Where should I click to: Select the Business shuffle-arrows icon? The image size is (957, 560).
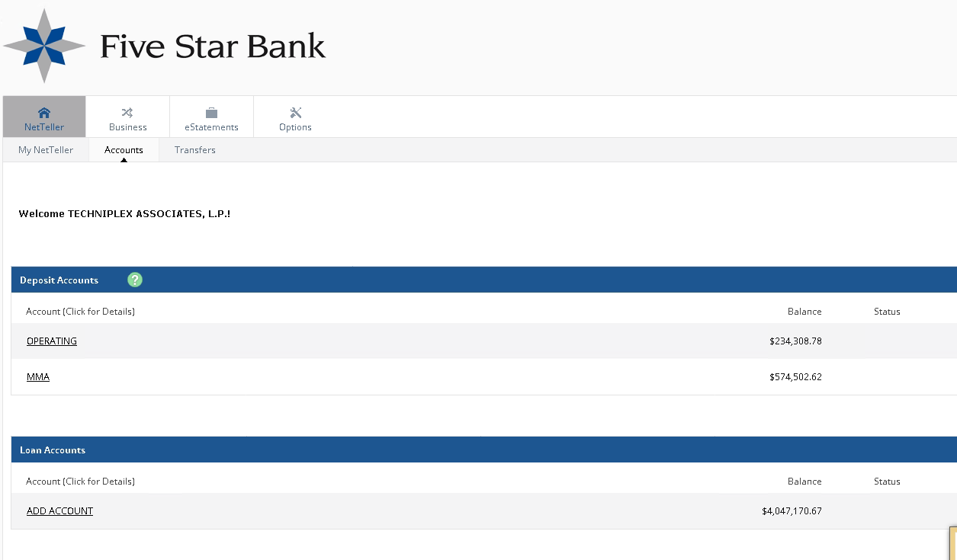[127, 113]
